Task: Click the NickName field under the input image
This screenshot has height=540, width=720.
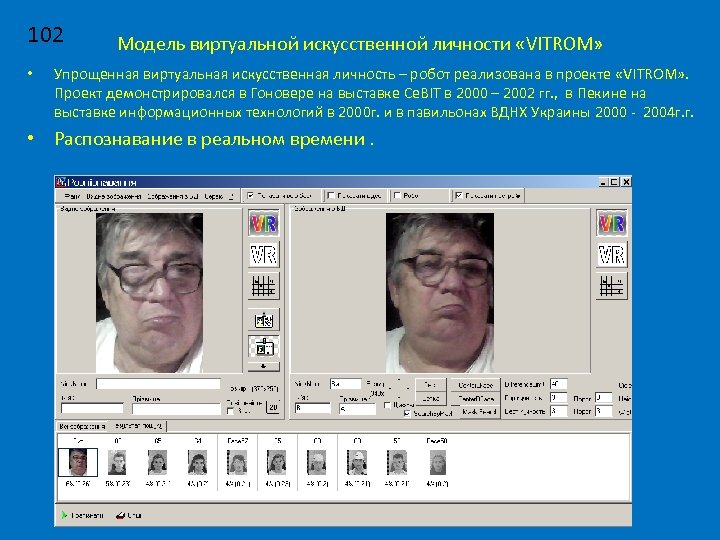Action: 158,384
